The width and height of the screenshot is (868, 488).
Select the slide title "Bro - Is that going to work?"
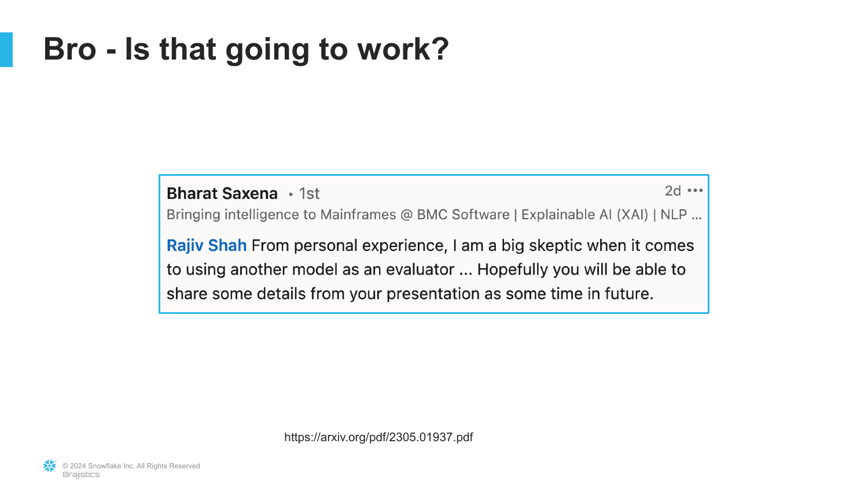246,49
